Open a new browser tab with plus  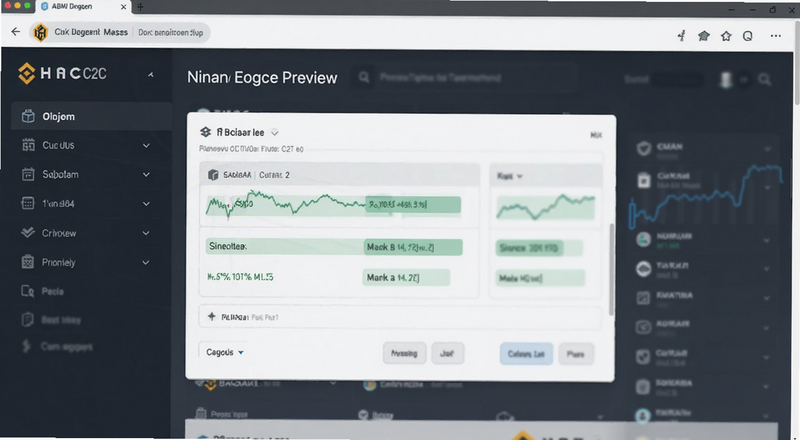pos(140,7)
